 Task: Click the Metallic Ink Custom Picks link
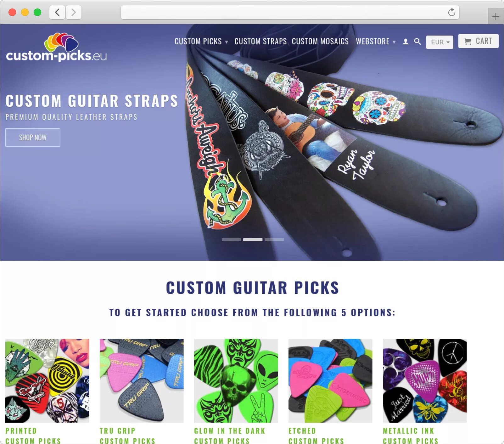[411, 436]
